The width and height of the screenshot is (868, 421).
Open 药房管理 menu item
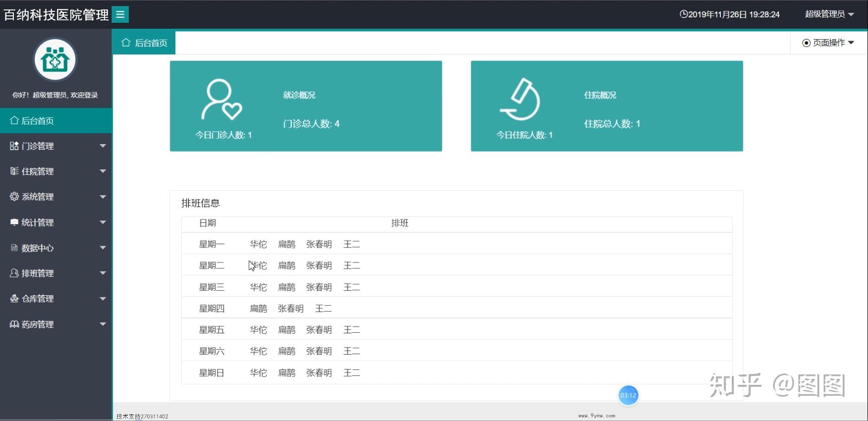point(56,324)
